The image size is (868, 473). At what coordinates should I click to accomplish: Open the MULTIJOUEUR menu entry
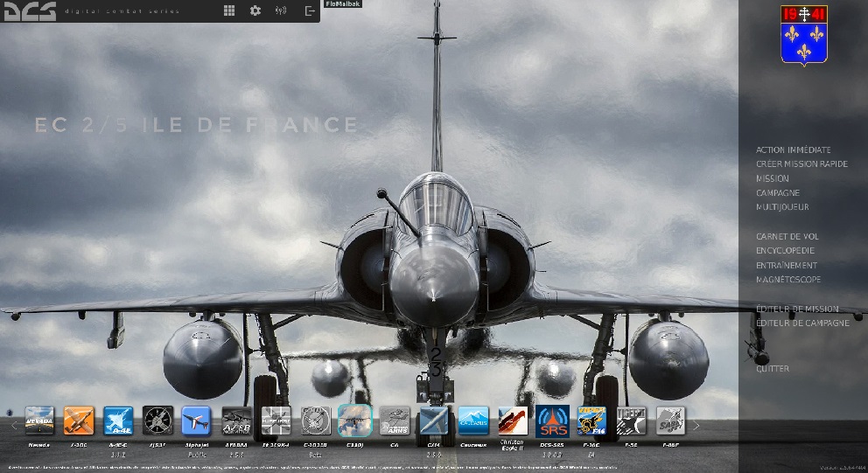pyautogui.click(x=782, y=207)
